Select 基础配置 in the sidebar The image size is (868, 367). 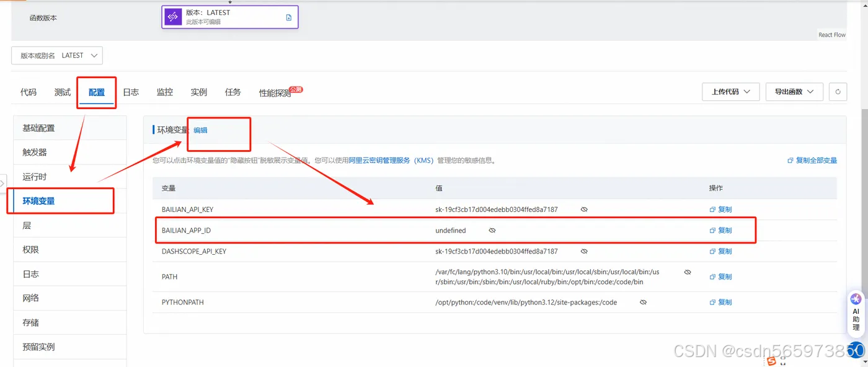(70, 128)
